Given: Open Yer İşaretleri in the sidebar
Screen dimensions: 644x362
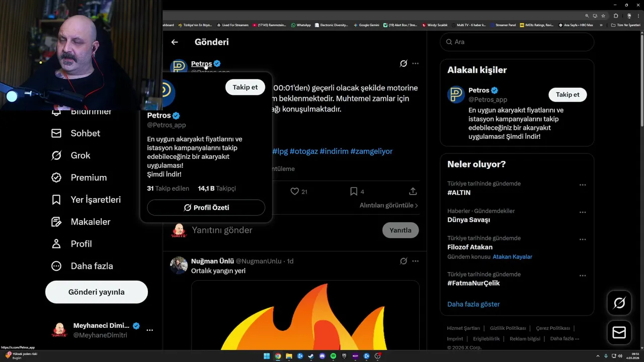Looking at the screenshot, I should [x=86, y=200].
